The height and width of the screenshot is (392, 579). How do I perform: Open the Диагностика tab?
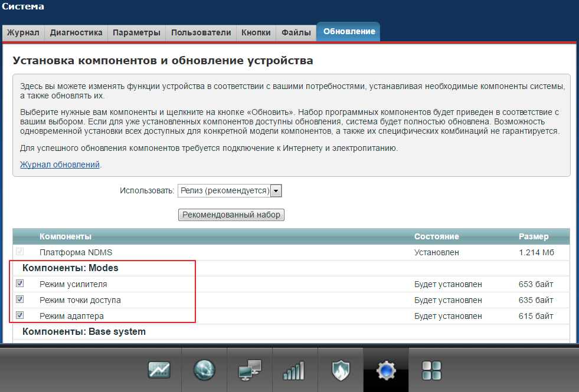(x=76, y=33)
